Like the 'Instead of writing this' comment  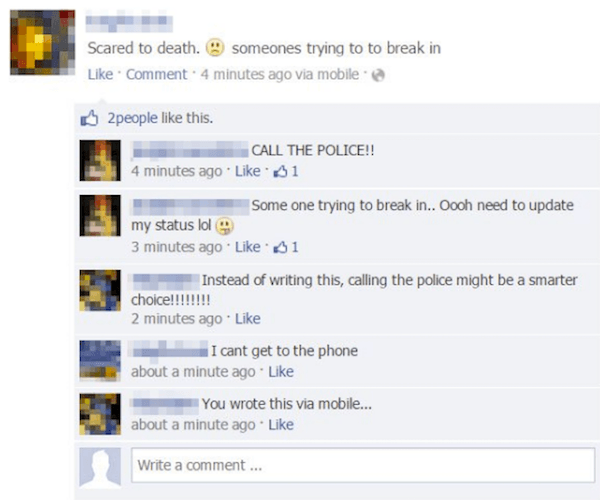(x=248, y=319)
